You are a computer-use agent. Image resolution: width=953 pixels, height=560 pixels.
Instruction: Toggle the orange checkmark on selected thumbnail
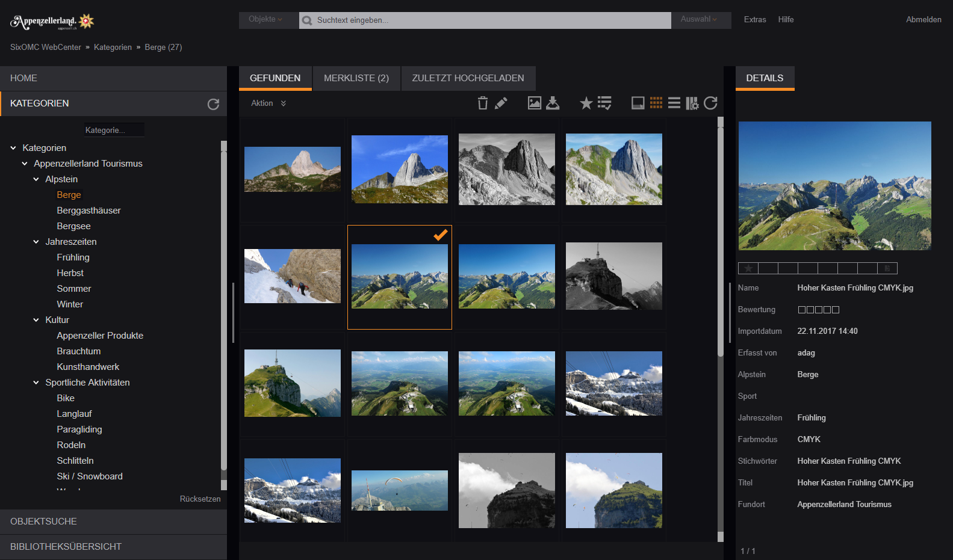click(x=441, y=235)
